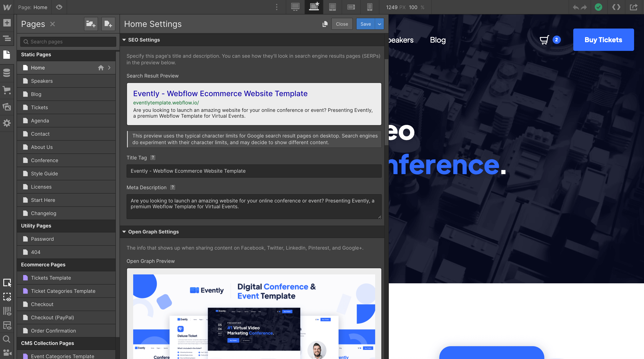The width and height of the screenshot is (644, 359).
Task: Open the Add Elements panel
Action: point(7,23)
